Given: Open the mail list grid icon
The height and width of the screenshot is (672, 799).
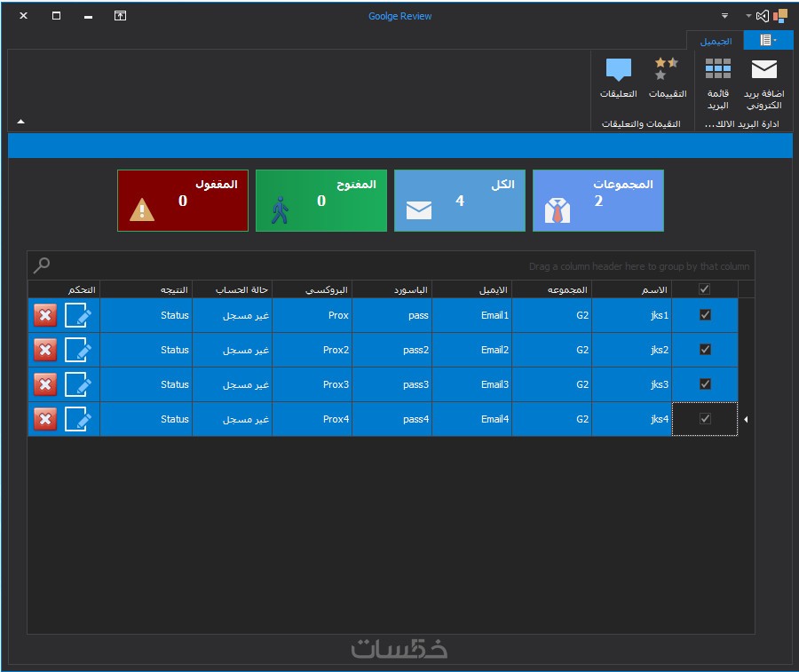Looking at the screenshot, I should click(718, 68).
